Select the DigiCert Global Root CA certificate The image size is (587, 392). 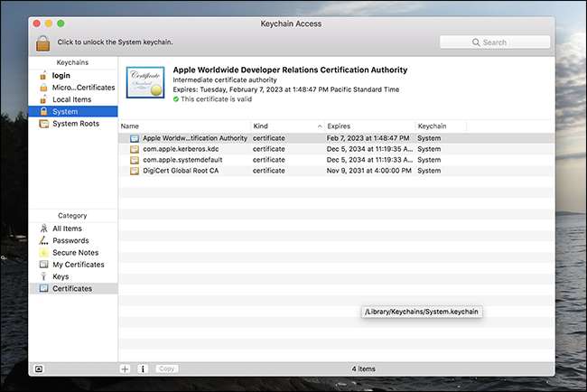[181, 170]
